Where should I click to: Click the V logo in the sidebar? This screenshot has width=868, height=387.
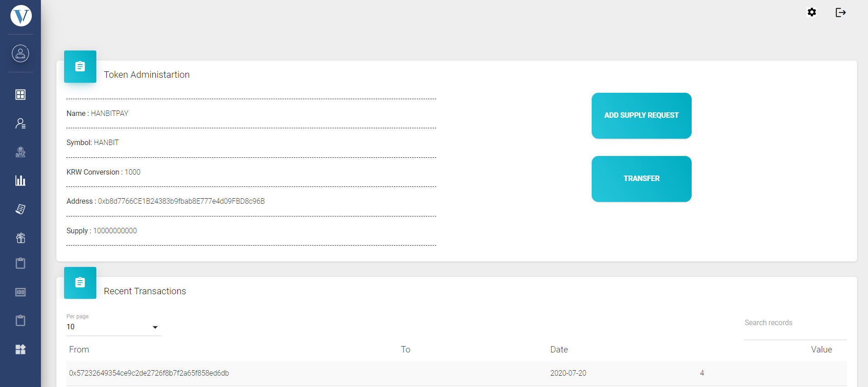click(x=21, y=16)
